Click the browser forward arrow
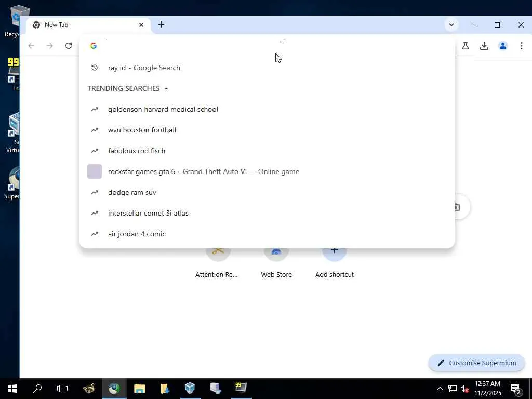532x399 pixels. pyautogui.click(x=50, y=46)
